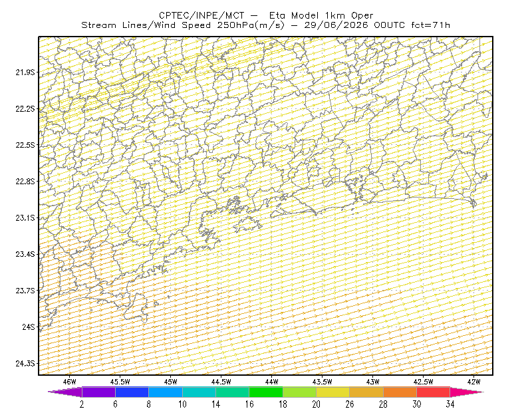Click the magenta right arrow end of color bar
This screenshot has width=532, height=411.
point(467,392)
